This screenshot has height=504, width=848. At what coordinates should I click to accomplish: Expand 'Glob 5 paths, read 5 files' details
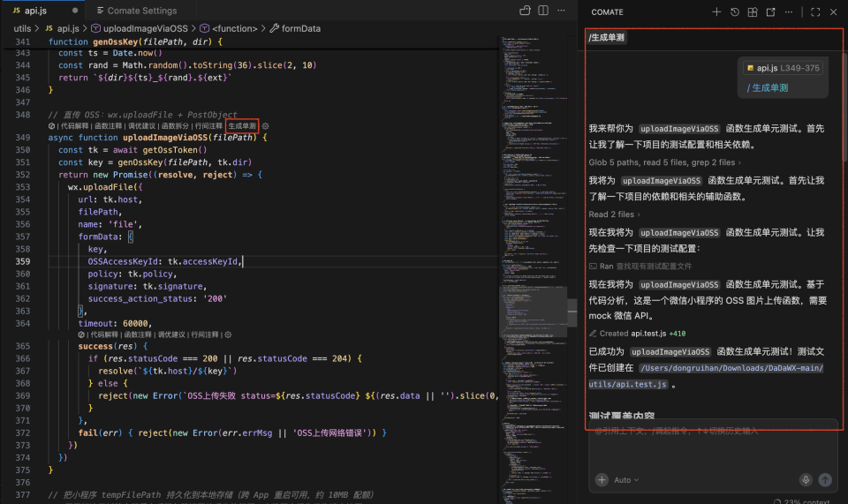point(664,162)
